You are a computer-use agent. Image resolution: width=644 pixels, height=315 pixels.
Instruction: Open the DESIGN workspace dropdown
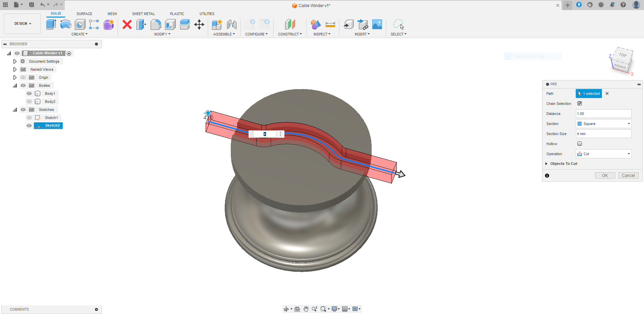(22, 24)
